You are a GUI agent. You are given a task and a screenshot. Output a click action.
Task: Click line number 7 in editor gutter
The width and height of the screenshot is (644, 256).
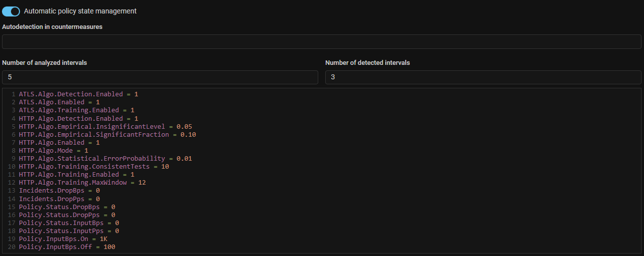coord(13,142)
